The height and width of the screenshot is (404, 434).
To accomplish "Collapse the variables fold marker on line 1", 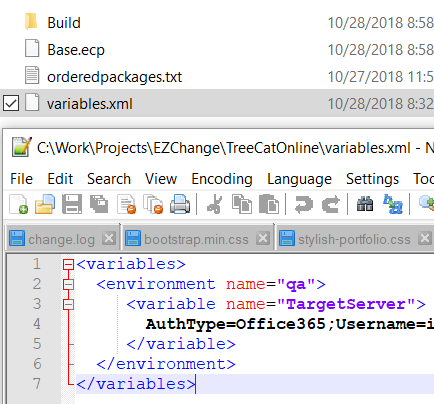I will (68, 265).
